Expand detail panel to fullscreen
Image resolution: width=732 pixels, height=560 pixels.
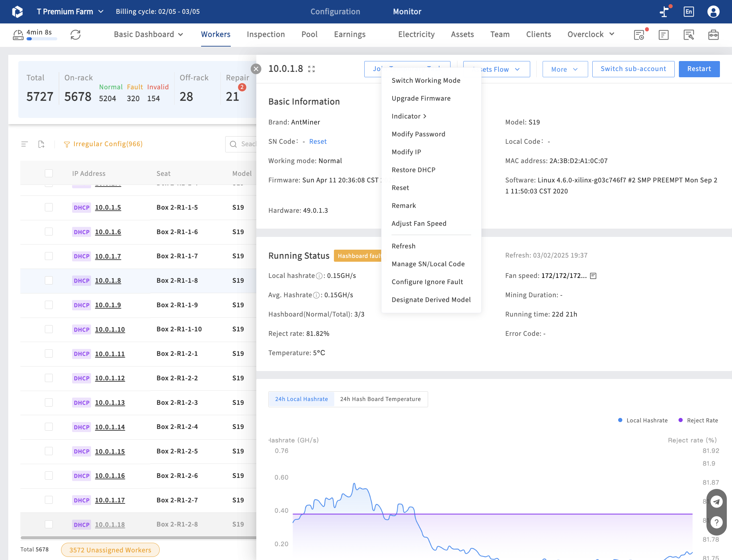[311, 69]
